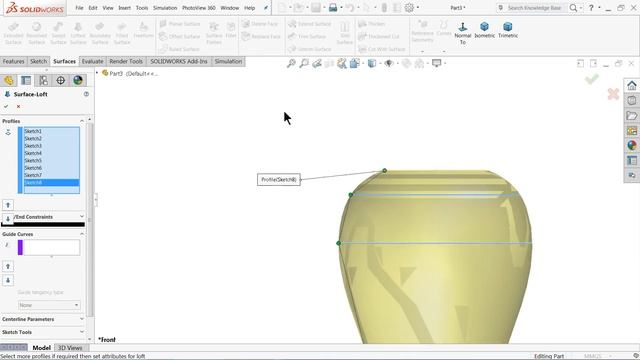Select the Model bottom tab

(x=41, y=348)
